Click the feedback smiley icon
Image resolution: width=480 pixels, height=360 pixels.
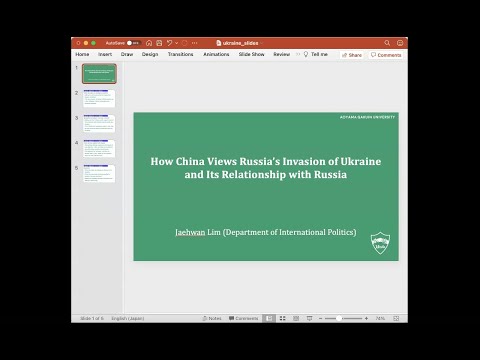click(x=400, y=43)
